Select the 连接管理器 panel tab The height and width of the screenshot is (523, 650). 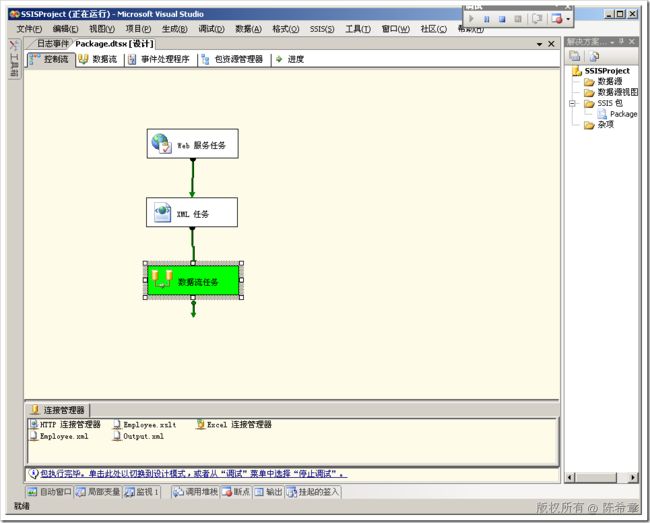pos(58,410)
